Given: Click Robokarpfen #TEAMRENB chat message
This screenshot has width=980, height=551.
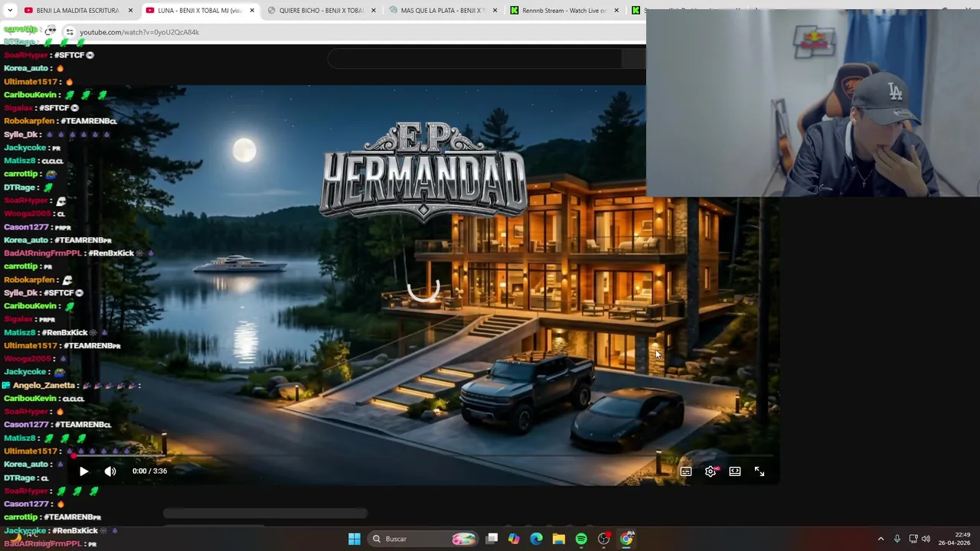Looking at the screenshot, I should click(60, 121).
